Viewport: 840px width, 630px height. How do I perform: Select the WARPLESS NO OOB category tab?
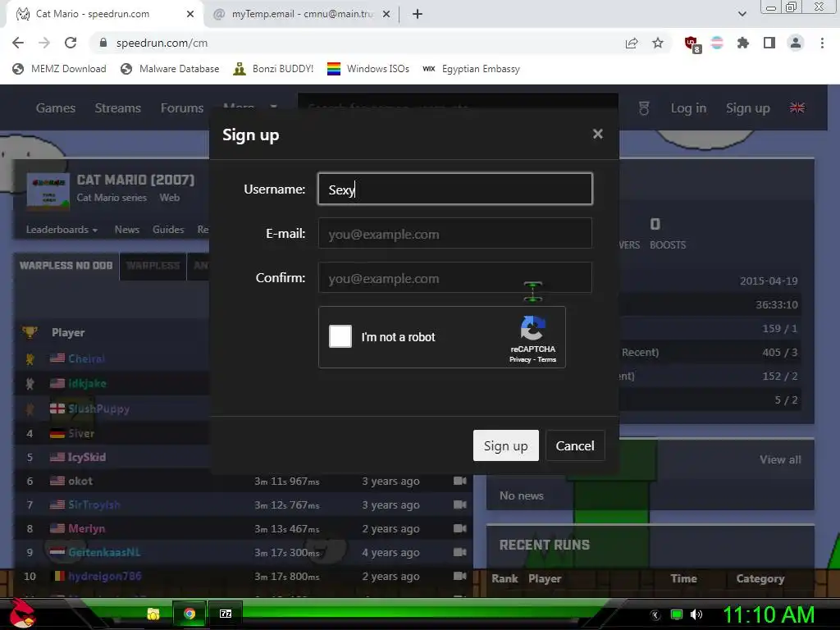[66, 266]
